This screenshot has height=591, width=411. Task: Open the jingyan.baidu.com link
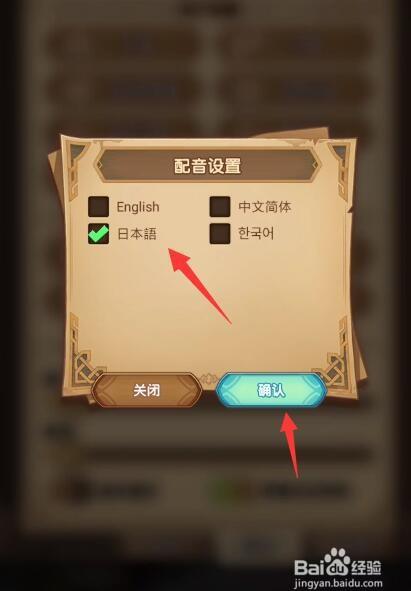337,583
